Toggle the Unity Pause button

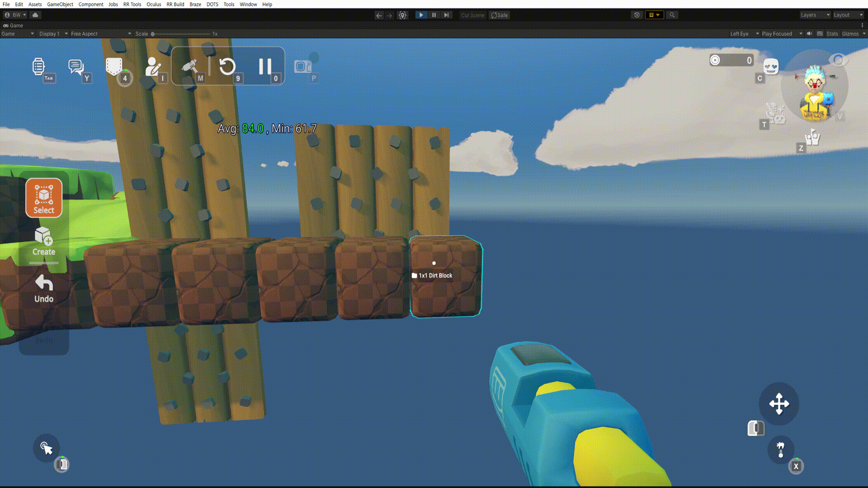coord(434,15)
